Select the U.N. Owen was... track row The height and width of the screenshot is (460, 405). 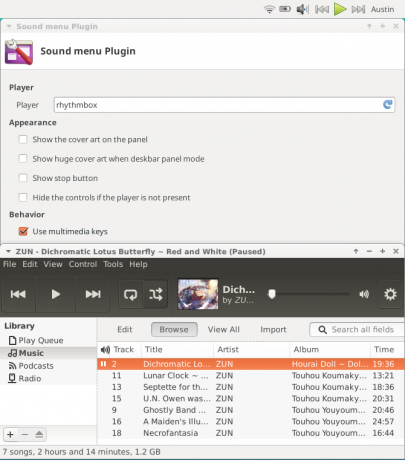(x=251, y=399)
